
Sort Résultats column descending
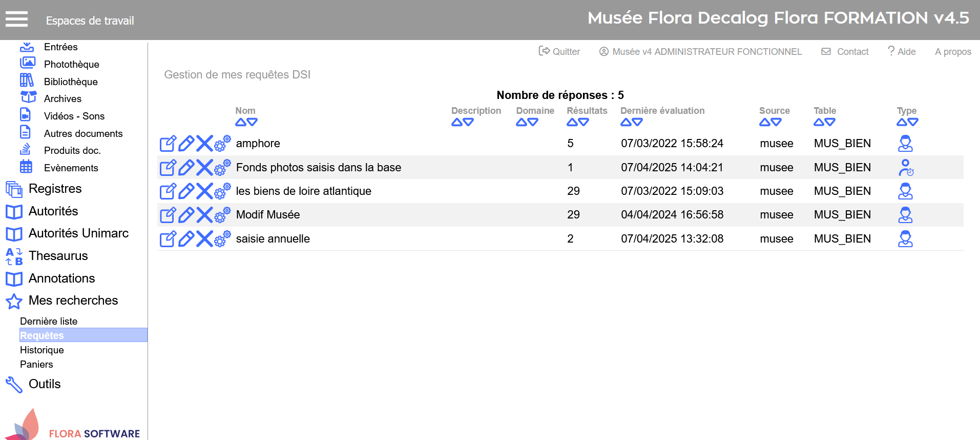click(583, 123)
